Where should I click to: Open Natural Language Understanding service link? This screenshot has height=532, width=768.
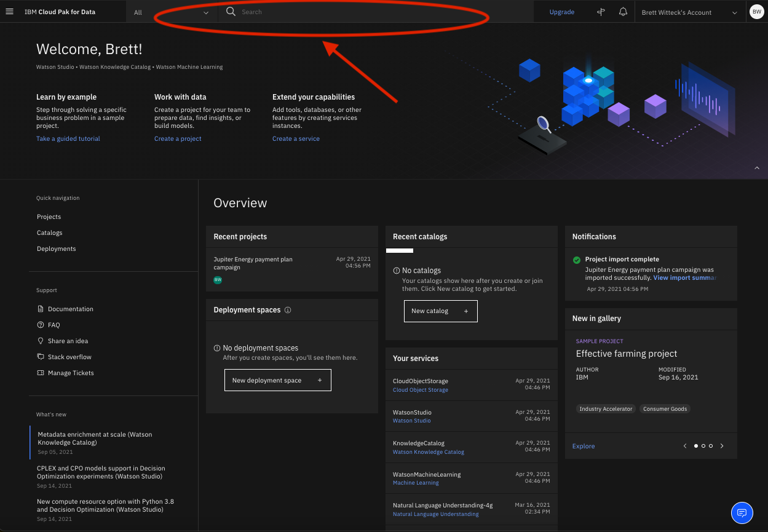point(436,514)
